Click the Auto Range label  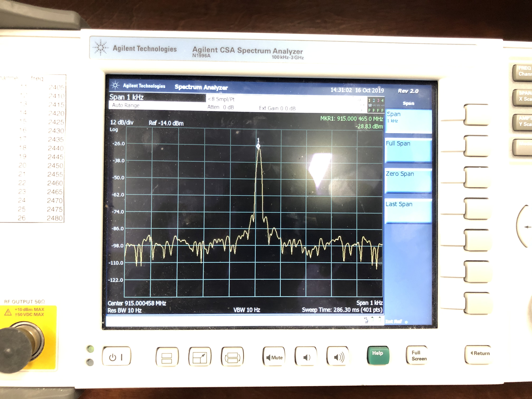126,105
